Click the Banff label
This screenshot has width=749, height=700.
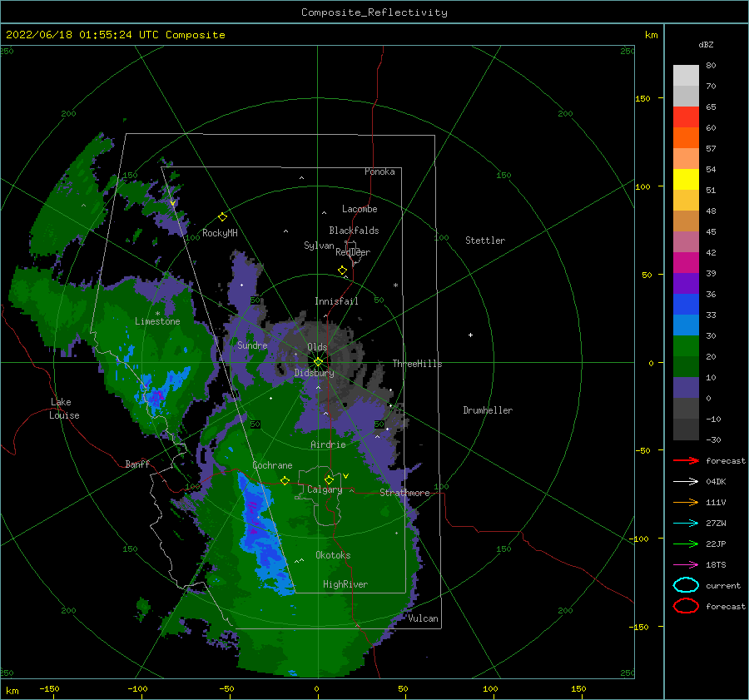point(137,464)
